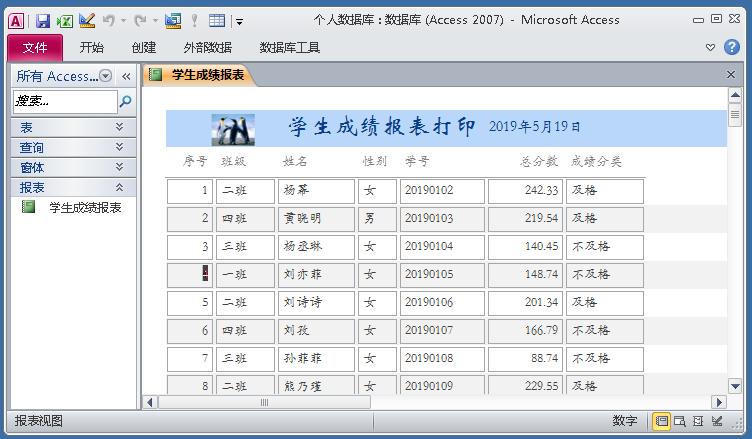Save the database with the floppy icon

click(x=42, y=21)
